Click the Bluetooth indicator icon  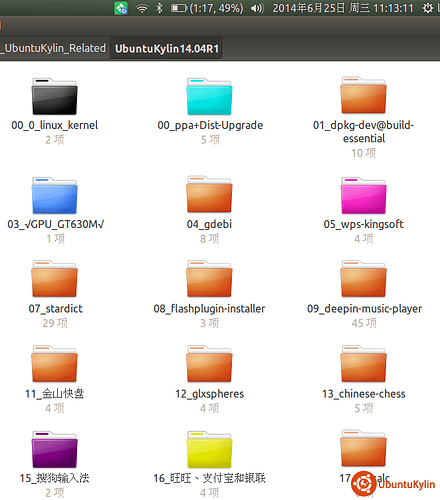coord(160,8)
